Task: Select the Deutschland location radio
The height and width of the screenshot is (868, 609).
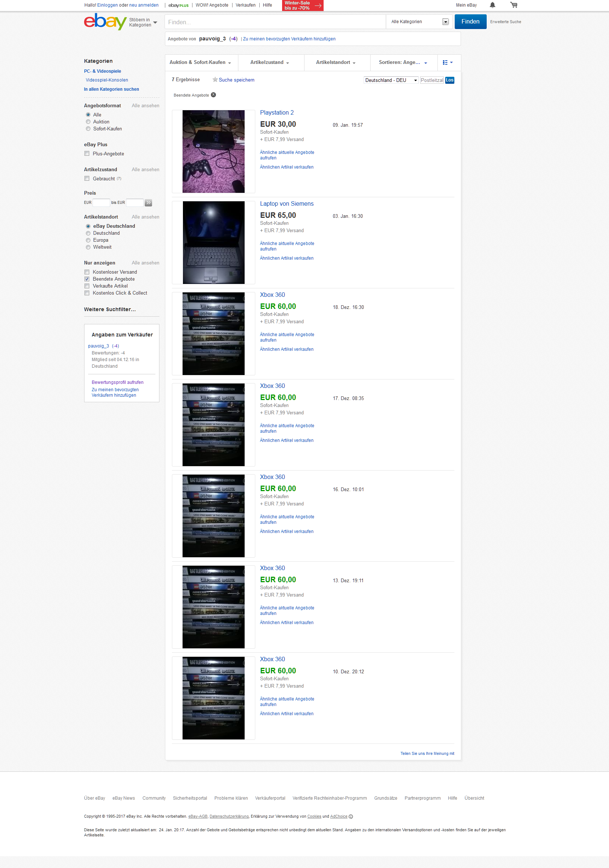Action: click(x=88, y=233)
